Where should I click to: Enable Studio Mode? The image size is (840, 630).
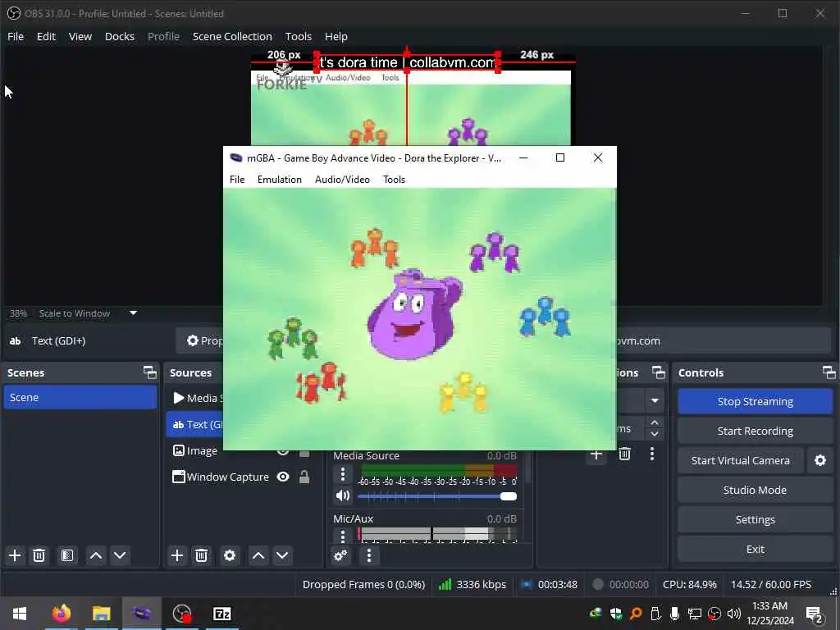(x=755, y=490)
